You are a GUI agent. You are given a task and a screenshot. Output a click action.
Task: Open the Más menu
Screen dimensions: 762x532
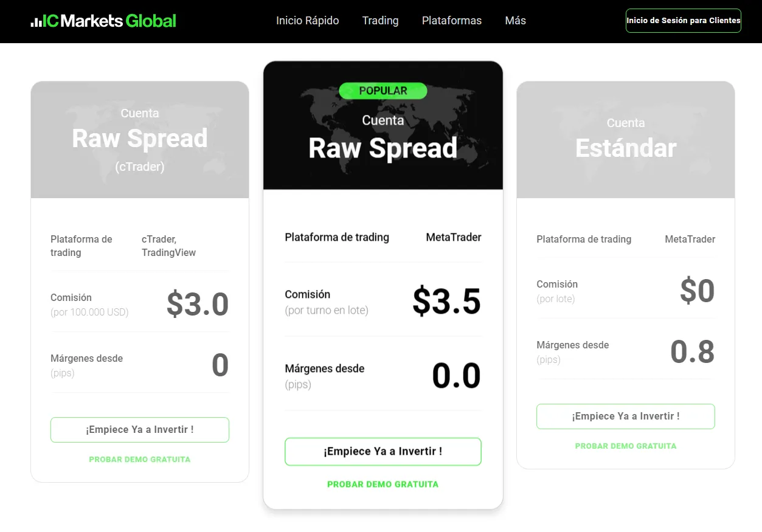[x=516, y=21]
